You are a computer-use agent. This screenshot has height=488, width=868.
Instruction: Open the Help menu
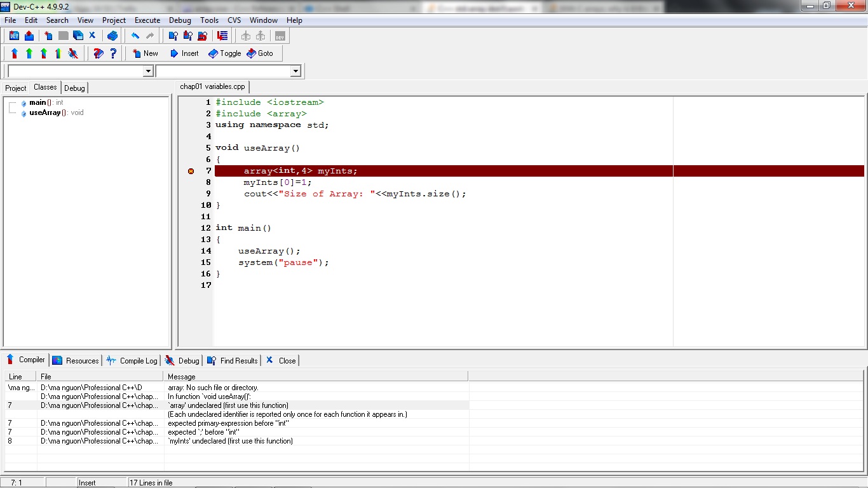pyautogui.click(x=294, y=20)
